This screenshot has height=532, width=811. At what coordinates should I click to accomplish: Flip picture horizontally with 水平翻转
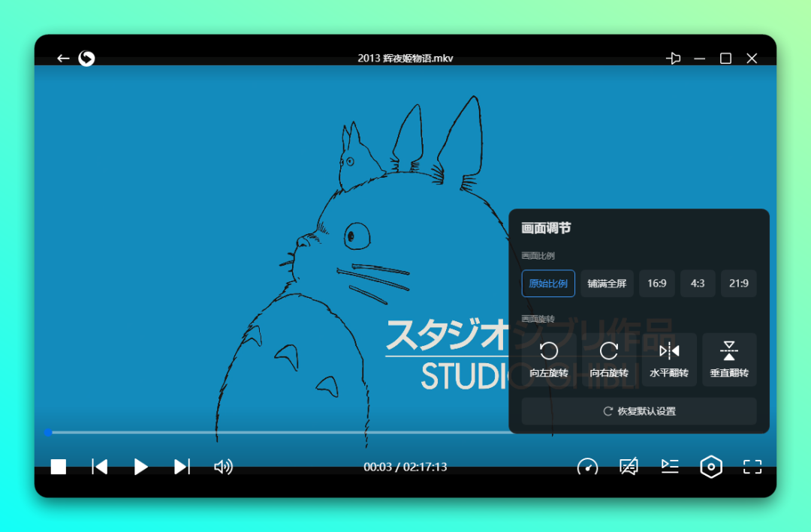[x=669, y=360]
